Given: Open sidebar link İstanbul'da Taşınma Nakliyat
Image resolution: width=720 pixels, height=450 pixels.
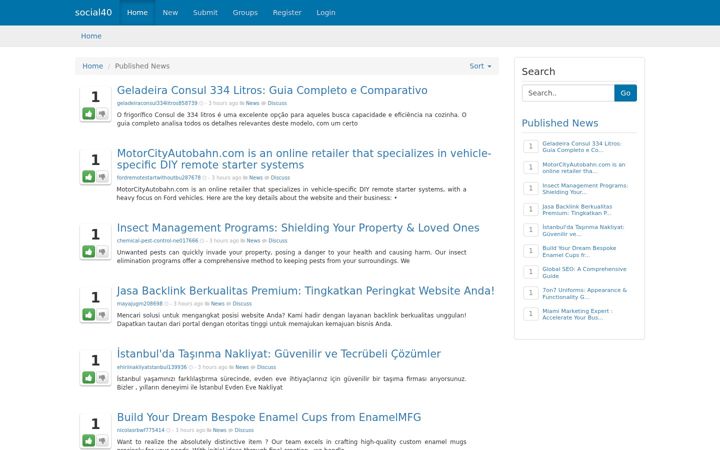Looking at the screenshot, I should [x=583, y=231].
